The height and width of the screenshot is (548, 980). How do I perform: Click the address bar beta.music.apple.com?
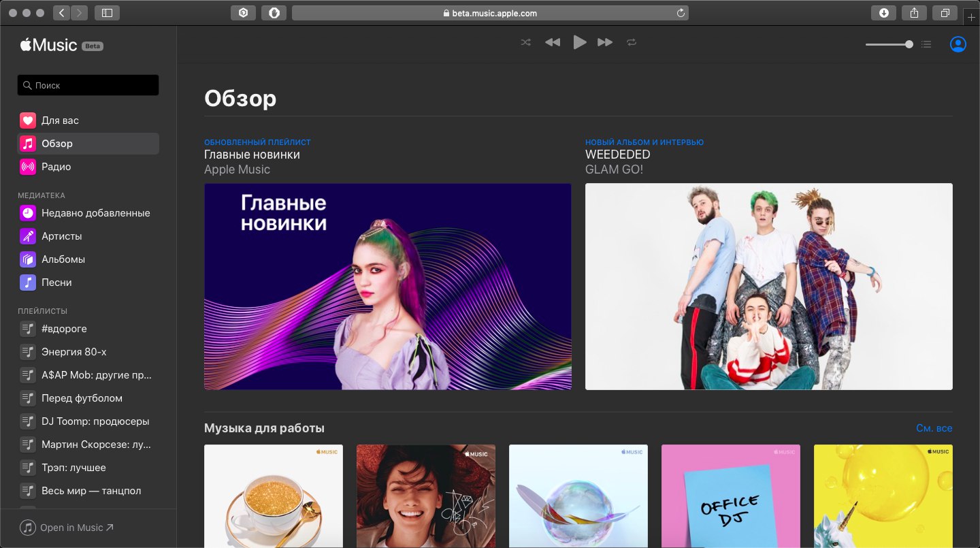(490, 12)
